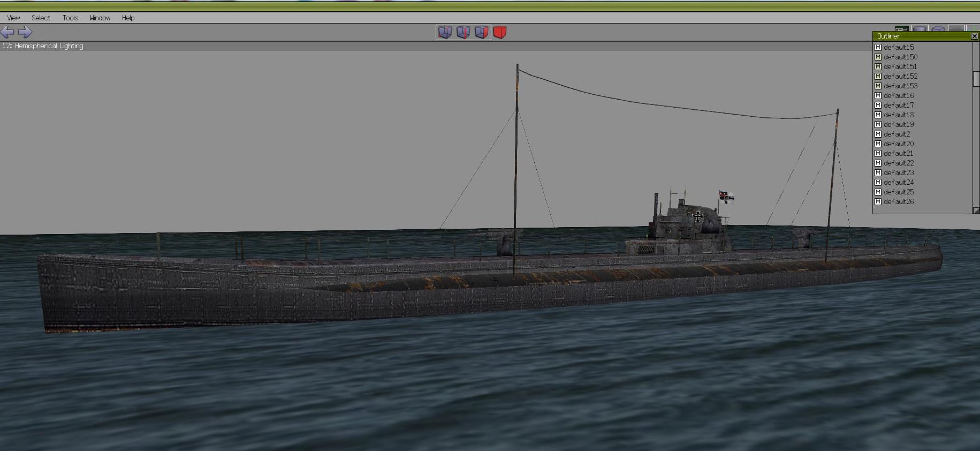Image resolution: width=980 pixels, height=451 pixels.
Task: Select default19 in the Outliner
Action: pyautogui.click(x=899, y=124)
